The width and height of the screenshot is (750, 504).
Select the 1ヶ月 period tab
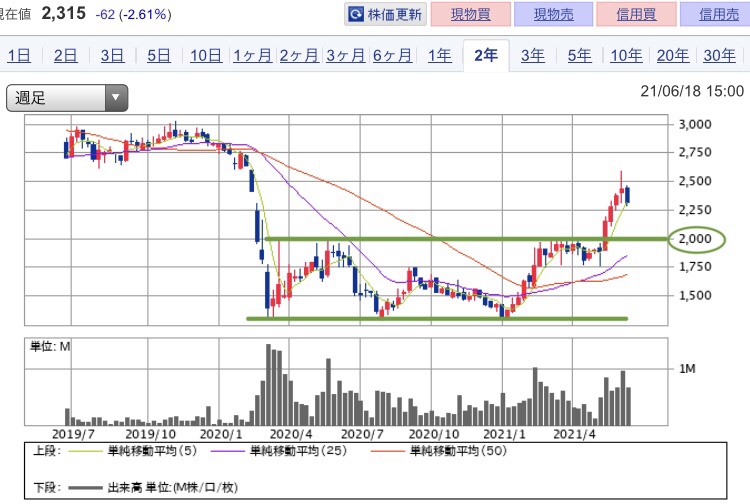pyautogui.click(x=253, y=55)
